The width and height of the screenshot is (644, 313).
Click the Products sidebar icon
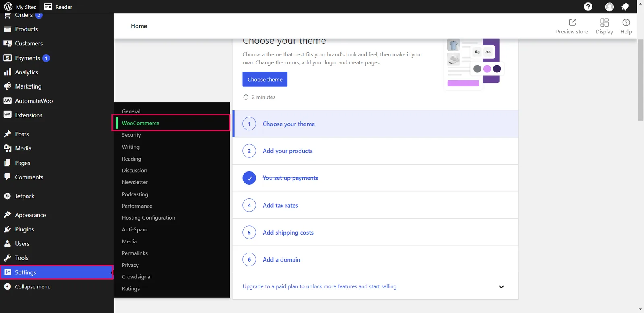pyautogui.click(x=7, y=29)
